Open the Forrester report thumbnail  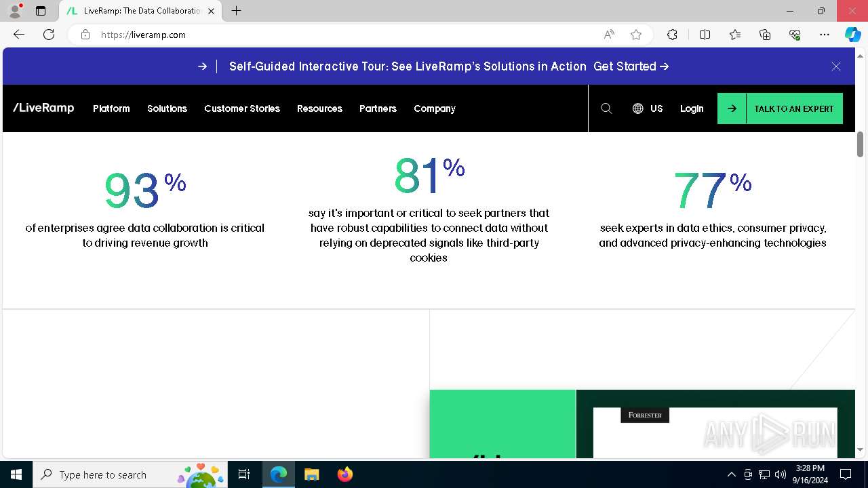[x=715, y=432]
